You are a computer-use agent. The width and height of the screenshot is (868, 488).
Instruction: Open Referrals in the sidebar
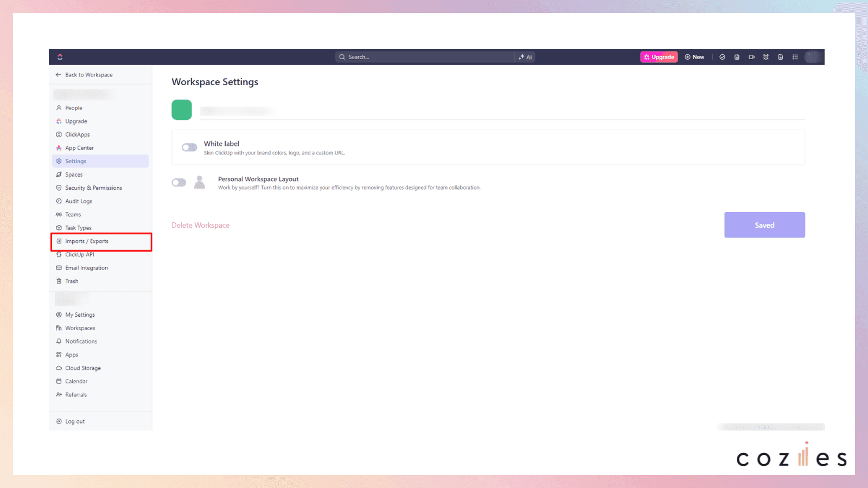click(100, 395)
